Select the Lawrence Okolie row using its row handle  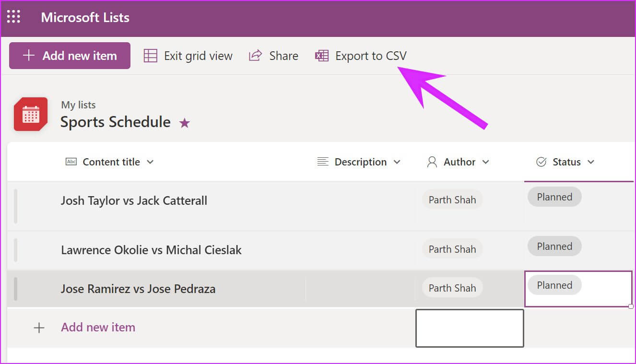[x=16, y=250]
